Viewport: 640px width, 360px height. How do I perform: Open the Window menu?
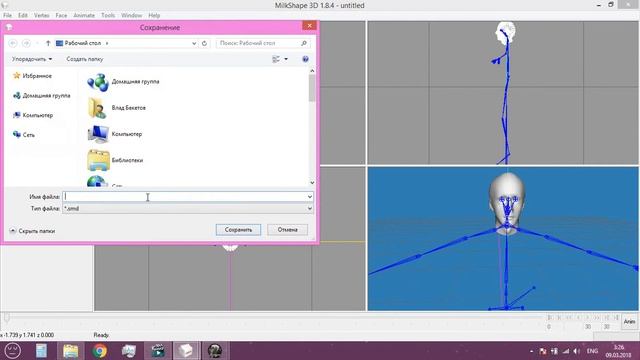point(131,16)
